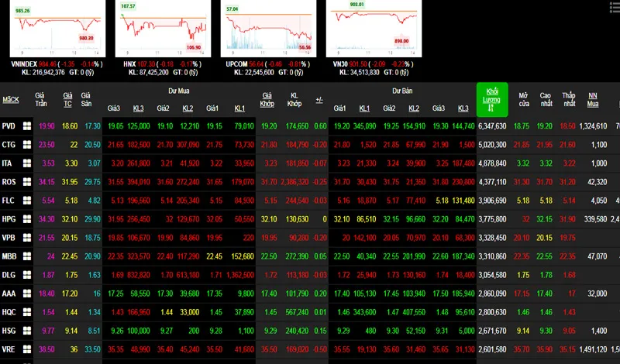Open the UPCOM chart thumbnail
The width and height of the screenshot is (620, 364).
tap(268, 29)
